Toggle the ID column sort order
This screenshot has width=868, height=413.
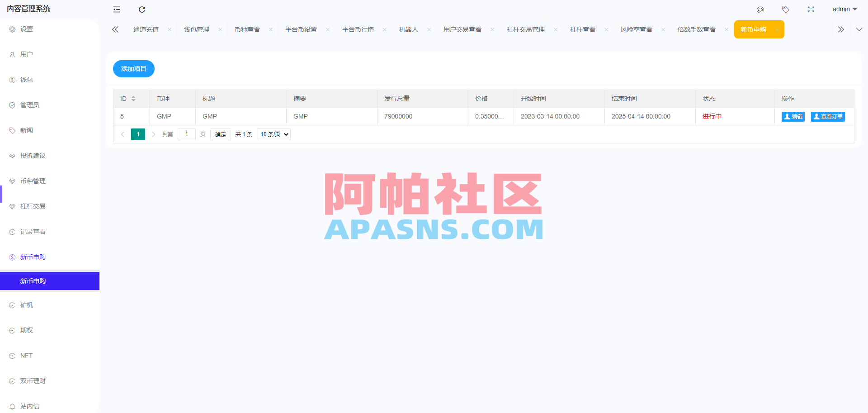coord(133,98)
